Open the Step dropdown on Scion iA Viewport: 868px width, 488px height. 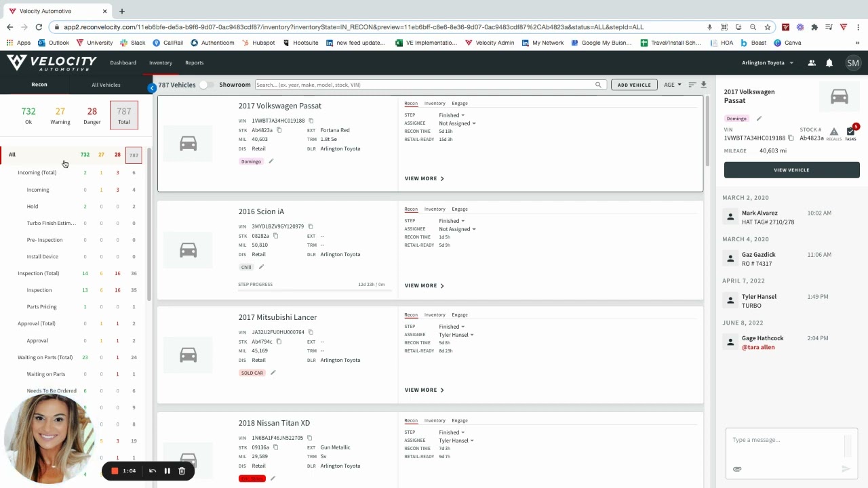click(x=452, y=221)
